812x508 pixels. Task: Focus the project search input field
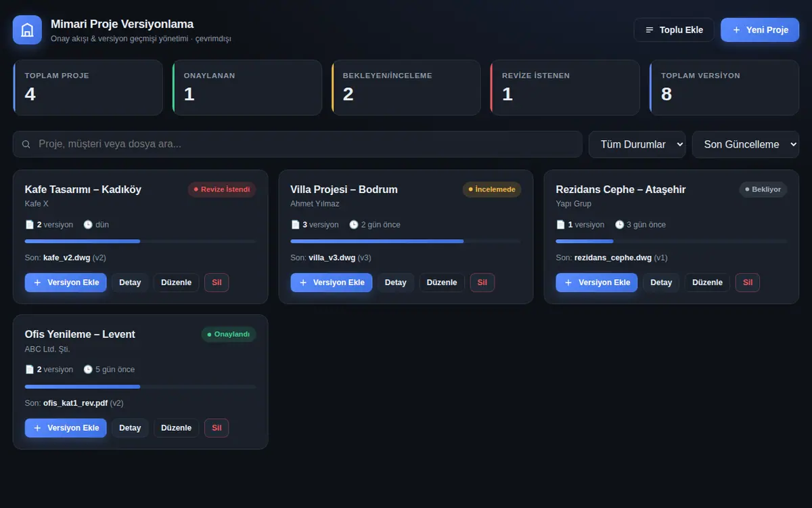pos(297,144)
